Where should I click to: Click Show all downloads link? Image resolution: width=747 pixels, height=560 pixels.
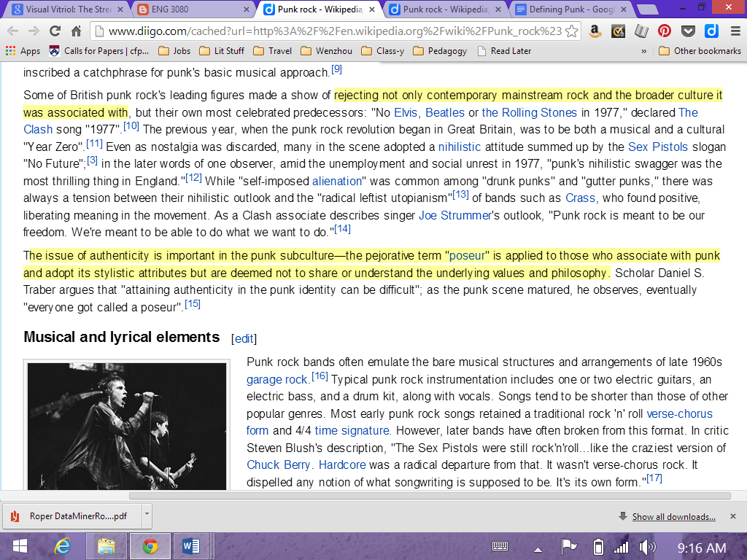coord(673,517)
